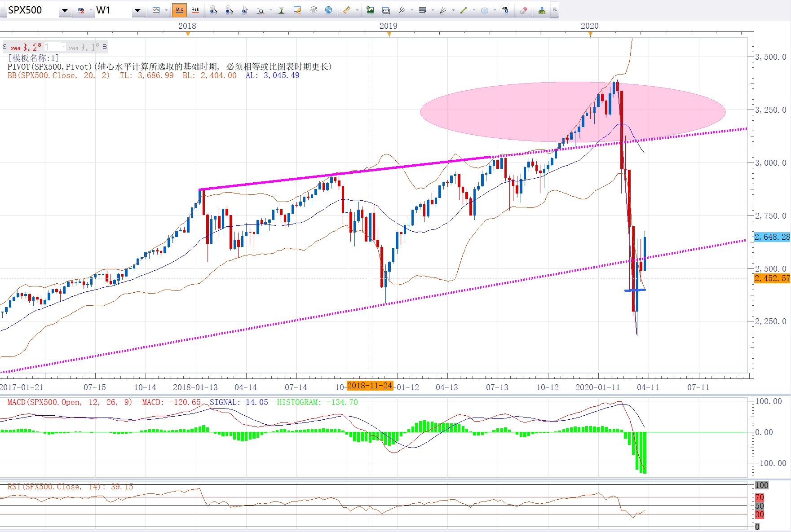This screenshot has height=532, width=791.
Task: Click the BB(SPX500.Close, 20, 2) indicator label
Action: 58,75
